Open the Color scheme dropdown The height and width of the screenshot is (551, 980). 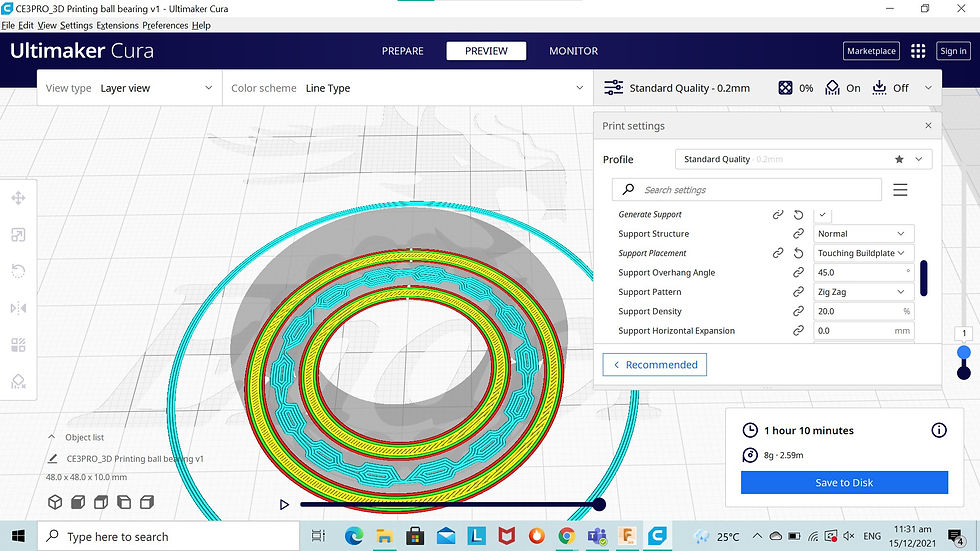408,88
